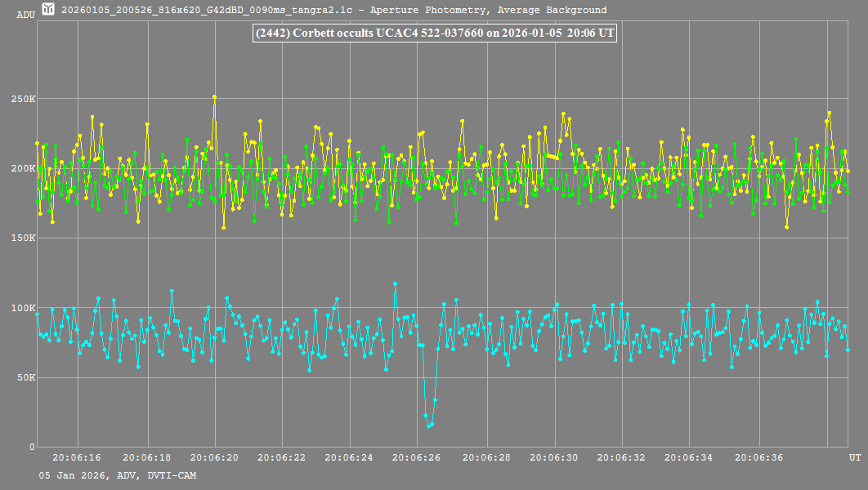Pick the lowest cyan point in occultation dip

point(429,425)
